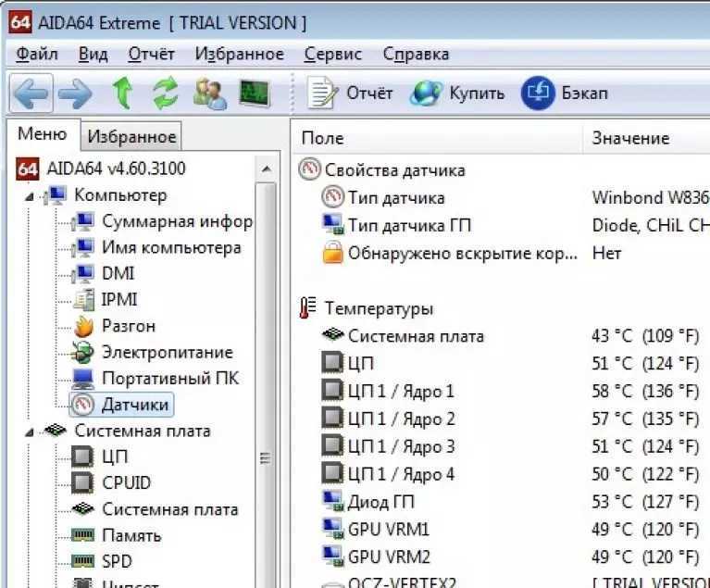This screenshot has height=588, width=710.
Task: Select Датчики in the tree
Action: [121, 405]
